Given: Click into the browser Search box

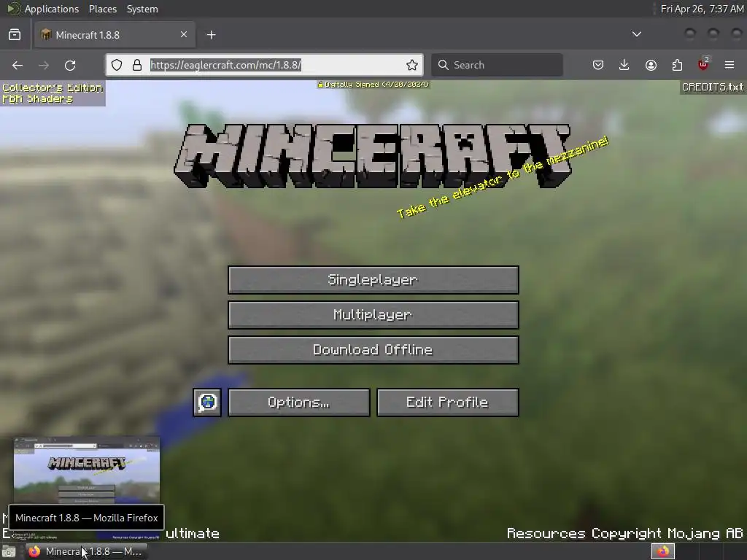Looking at the screenshot, I should coord(497,65).
